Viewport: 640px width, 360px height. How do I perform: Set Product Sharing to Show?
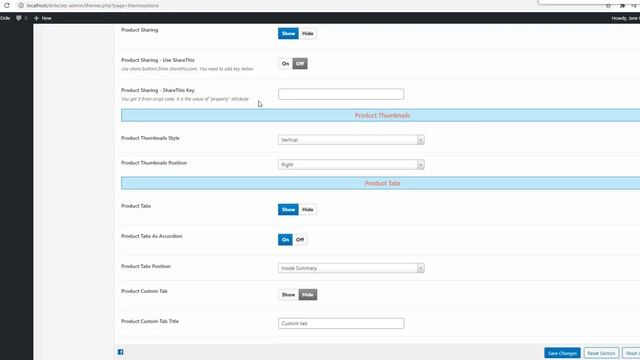point(288,33)
